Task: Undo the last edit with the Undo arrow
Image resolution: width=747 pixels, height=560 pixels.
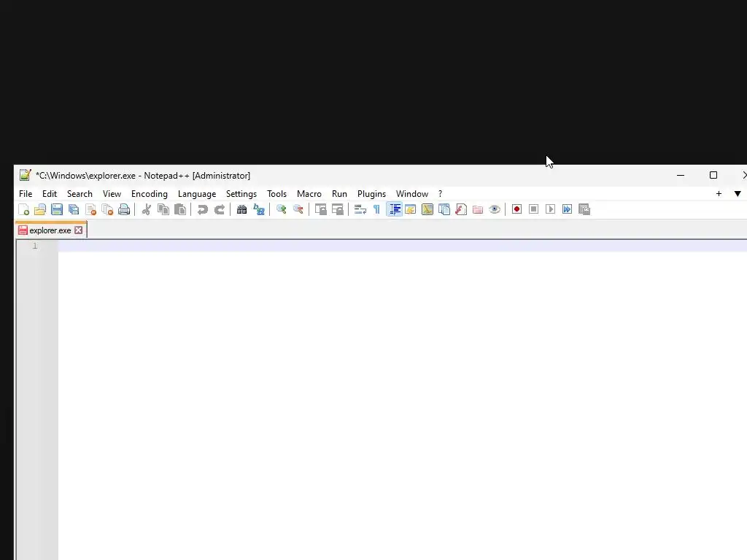Action: [x=203, y=209]
